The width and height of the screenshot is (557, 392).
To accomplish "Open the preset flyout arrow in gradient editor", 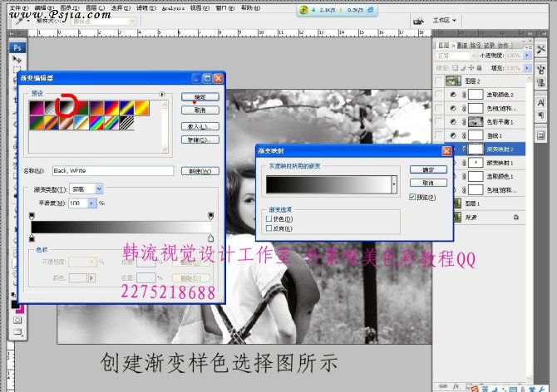I will coord(162,94).
